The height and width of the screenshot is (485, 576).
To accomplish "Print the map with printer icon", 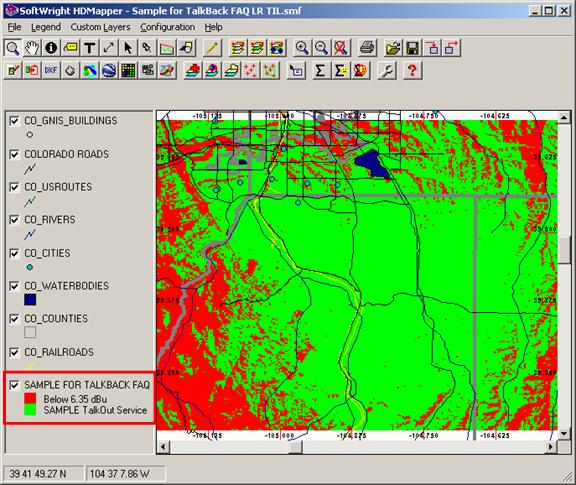I will 367,48.
